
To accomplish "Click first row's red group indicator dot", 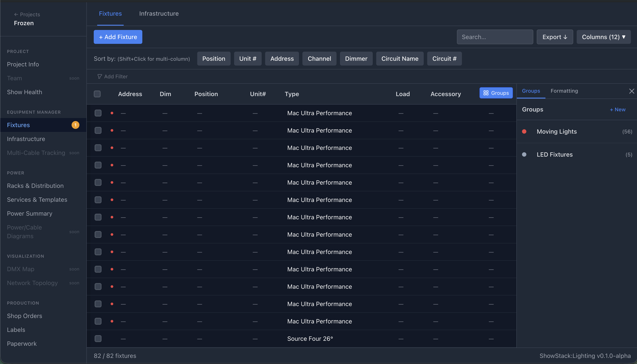I will click(112, 113).
